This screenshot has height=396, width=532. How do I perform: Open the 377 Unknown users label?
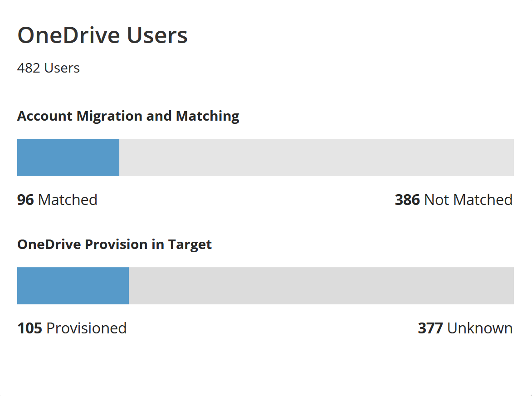pos(465,328)
